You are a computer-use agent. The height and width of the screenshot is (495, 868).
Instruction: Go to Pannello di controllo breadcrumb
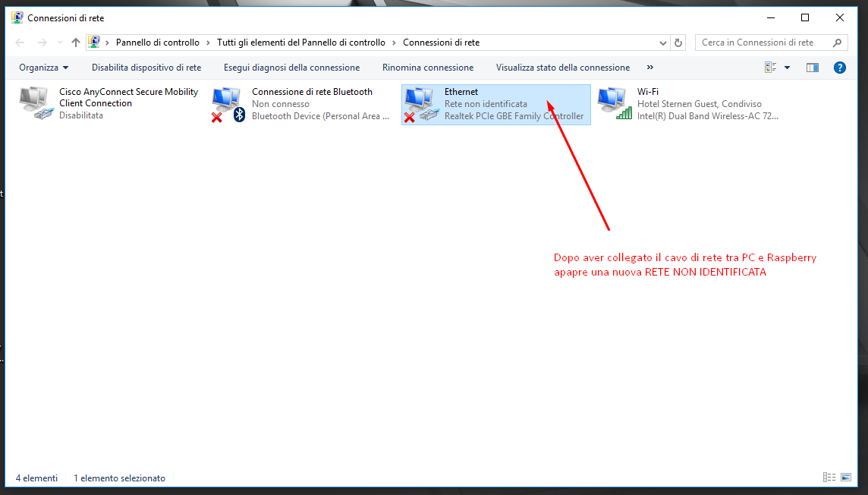pyautogui.click(x=157, y=43)
